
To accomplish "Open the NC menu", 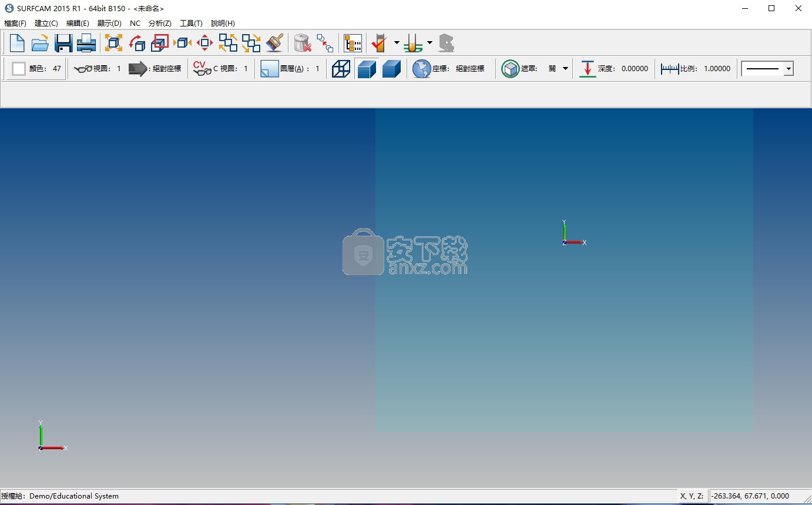I will (135, 24).
